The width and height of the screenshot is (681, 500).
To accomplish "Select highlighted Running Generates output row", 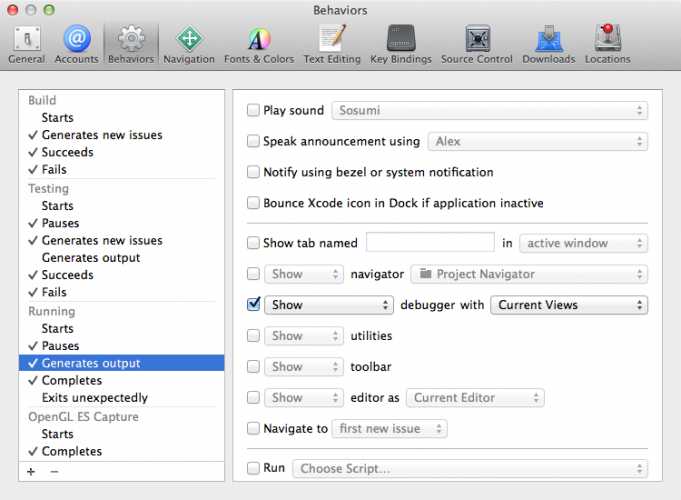I will (122, 363).
